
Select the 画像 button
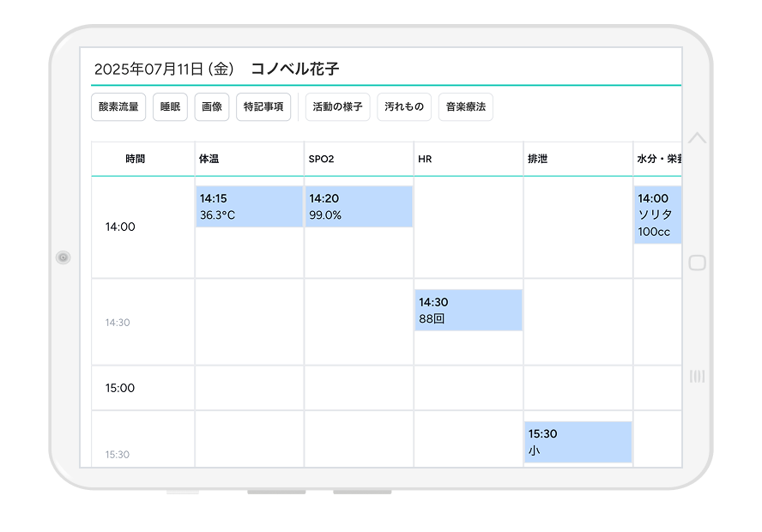pyautogui.click(x=212, y=107)
